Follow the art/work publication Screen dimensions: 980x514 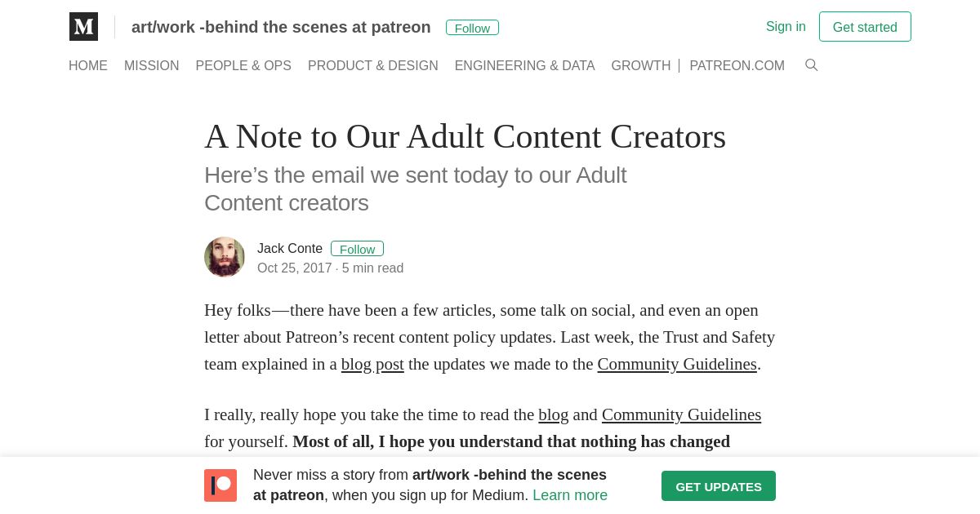tap(472, 28)
